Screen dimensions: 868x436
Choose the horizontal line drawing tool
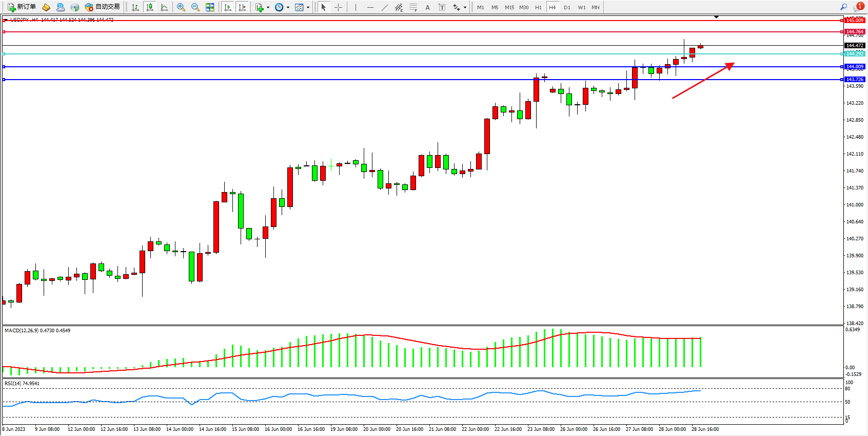click(370, 7)
